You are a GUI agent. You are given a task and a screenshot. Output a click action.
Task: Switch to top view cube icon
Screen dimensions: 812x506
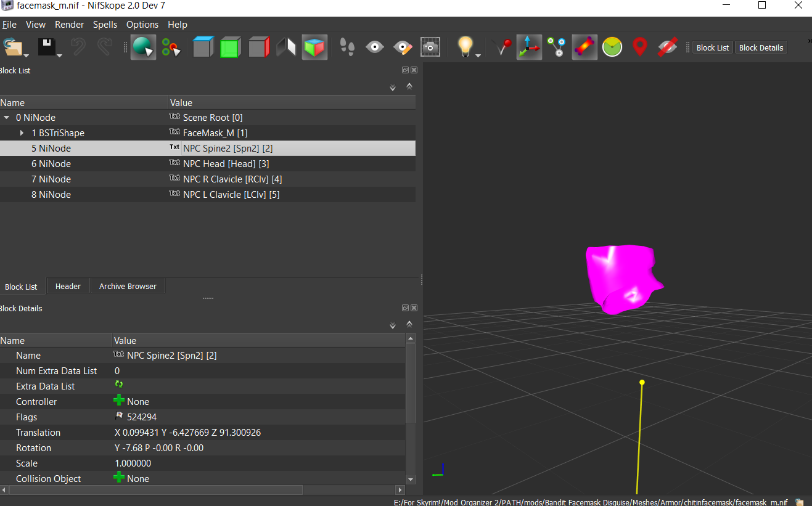[x=202, y=47]
